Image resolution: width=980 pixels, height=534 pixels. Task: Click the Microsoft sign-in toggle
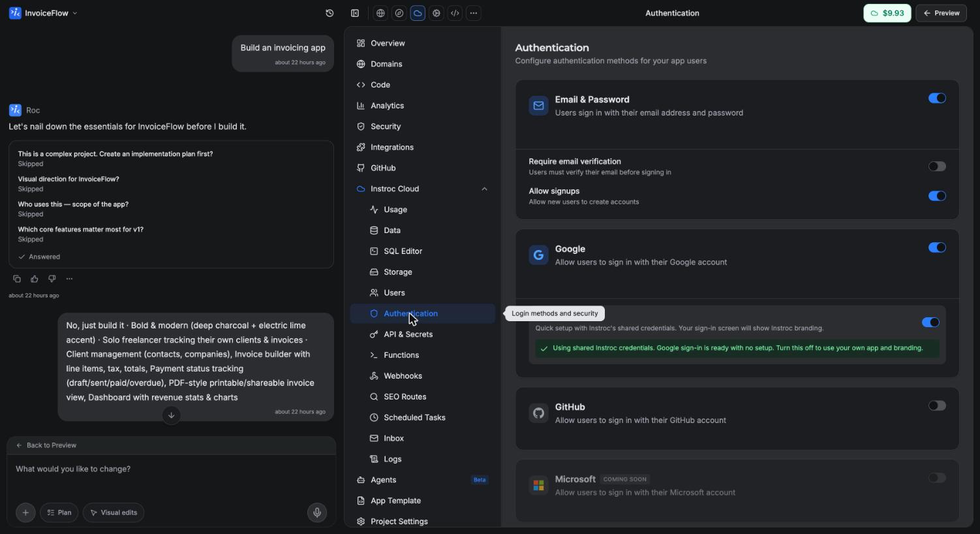pos(937,478)
